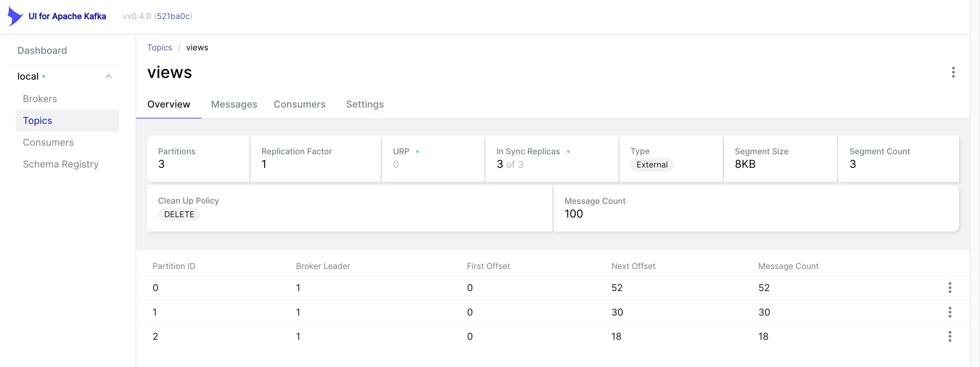
Task: Go to the Settings tab
Action: 364,104
